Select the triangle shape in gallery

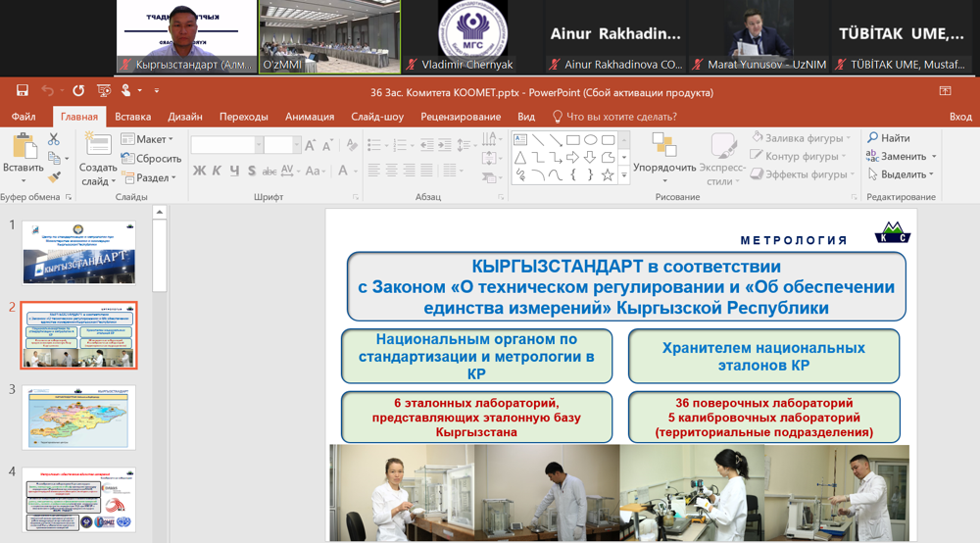tap(520, 158)
